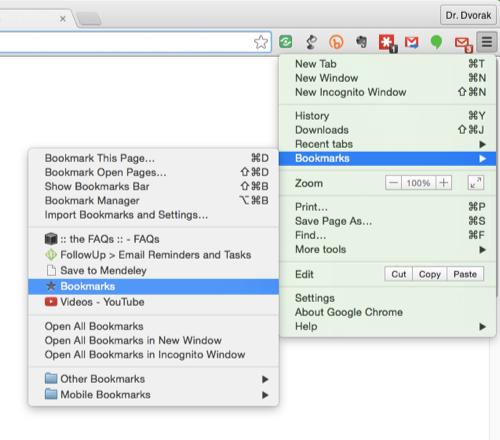Choose Bookmark This Page...
The image size is (500, 440).
pos(153,158)
